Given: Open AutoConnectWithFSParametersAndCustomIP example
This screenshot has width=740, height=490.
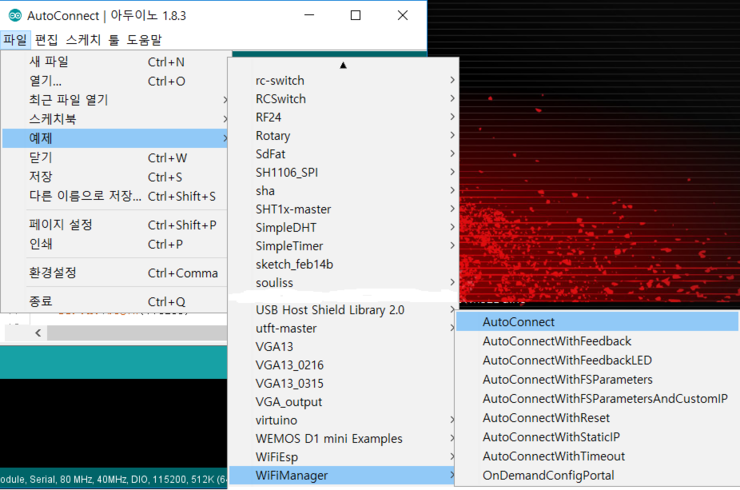Looking at the screenshot, I should [x=597, y=398].
